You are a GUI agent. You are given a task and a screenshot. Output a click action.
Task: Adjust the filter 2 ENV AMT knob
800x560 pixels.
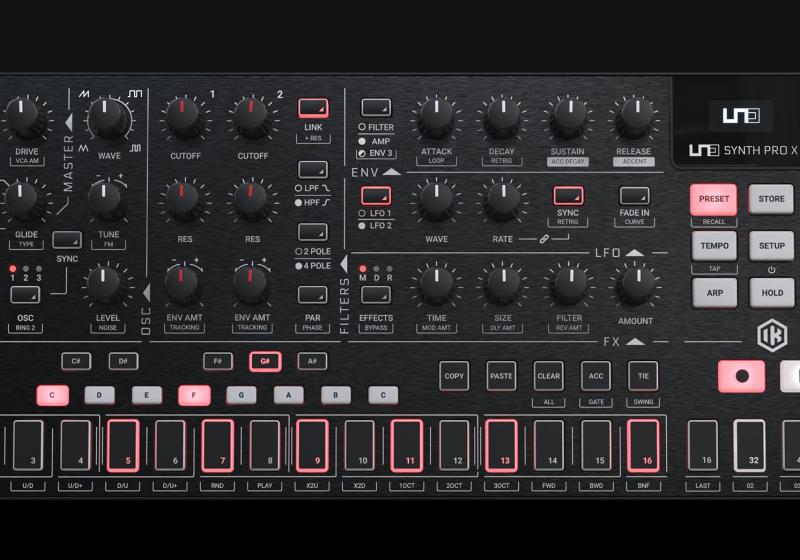coord(250,285)
